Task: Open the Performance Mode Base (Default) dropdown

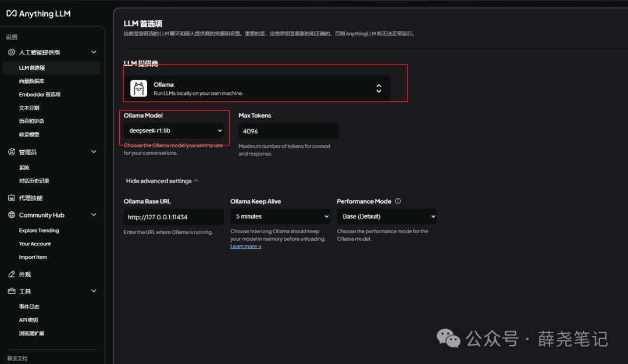Action: (387, 216)
